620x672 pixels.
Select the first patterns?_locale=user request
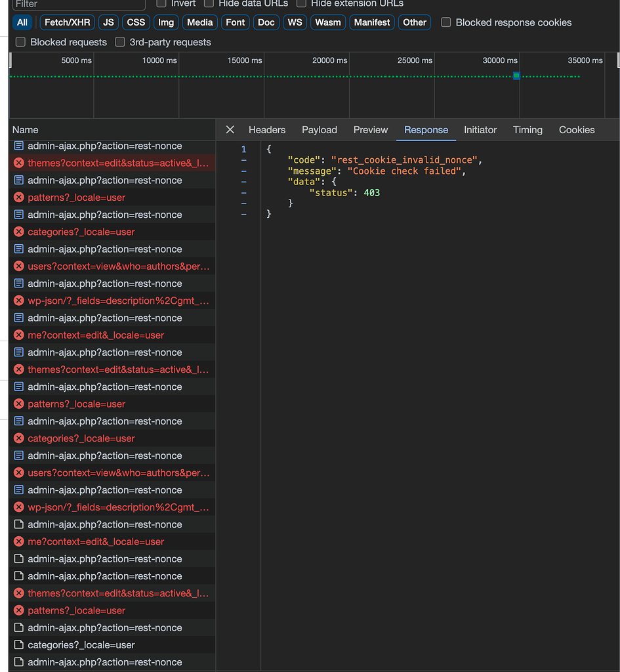click(x=76, y=198)
